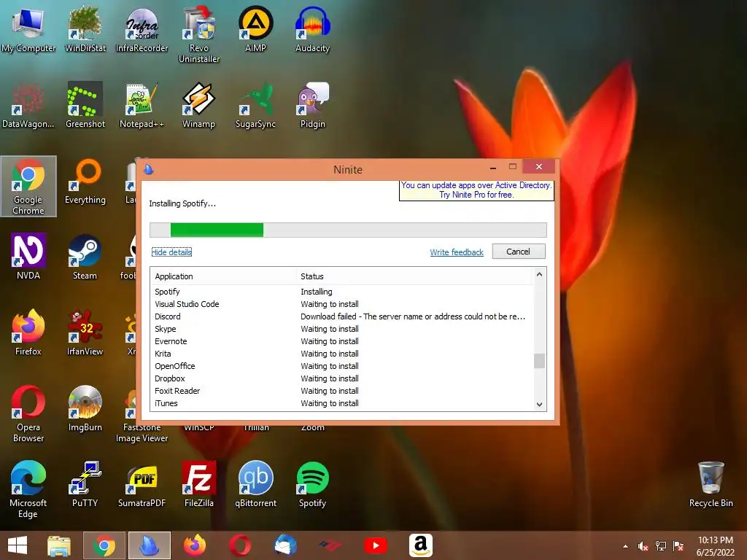Select the iTunes row

[x=341, y=402]
